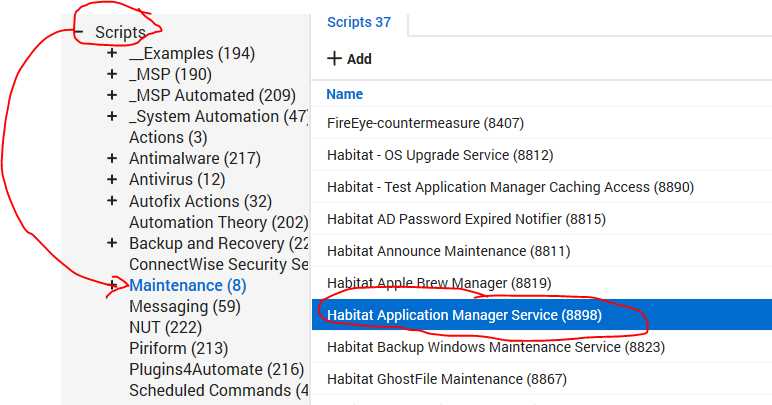Expand the Autofix Actions (32) folder
This screenshot has height=405, width=772.
coord(112,201)
